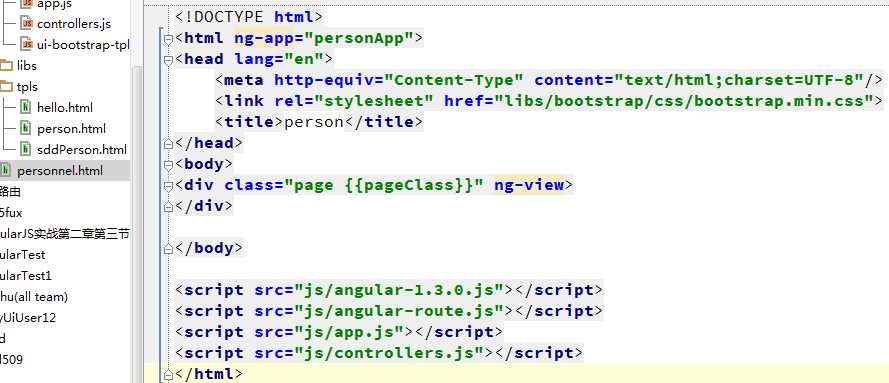
Task: Toggle the closing html tag fold marker
Action: (168, 375)
